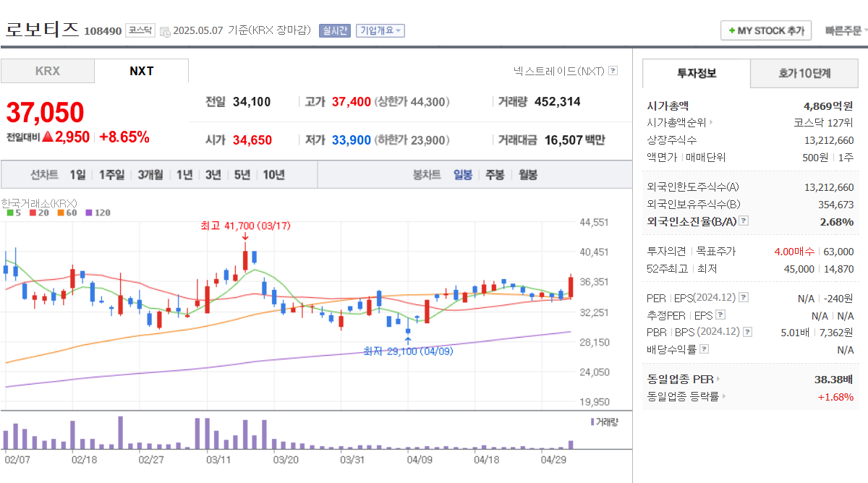Screen dimensions: 868x483
Task: Select the orange 60-day moving average legend marker
Action: (x=61, y=213)
